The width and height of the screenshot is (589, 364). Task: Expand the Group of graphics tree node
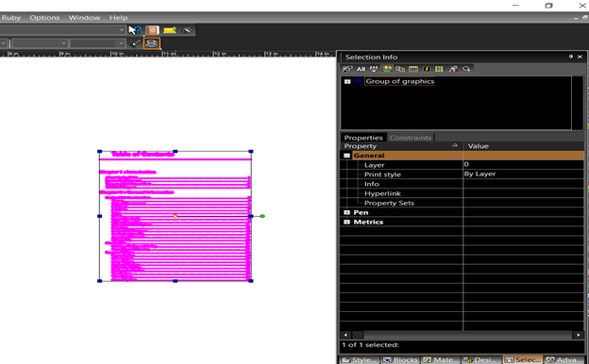coord(347,81)
